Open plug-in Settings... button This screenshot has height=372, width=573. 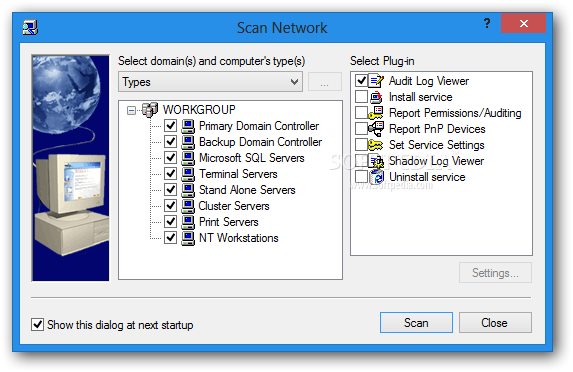coord(495,273)
